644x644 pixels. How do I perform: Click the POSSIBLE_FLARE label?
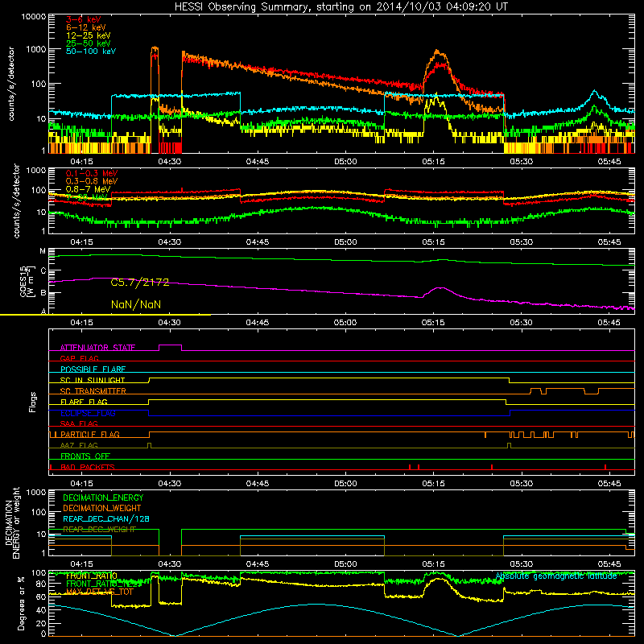point(93,369)
